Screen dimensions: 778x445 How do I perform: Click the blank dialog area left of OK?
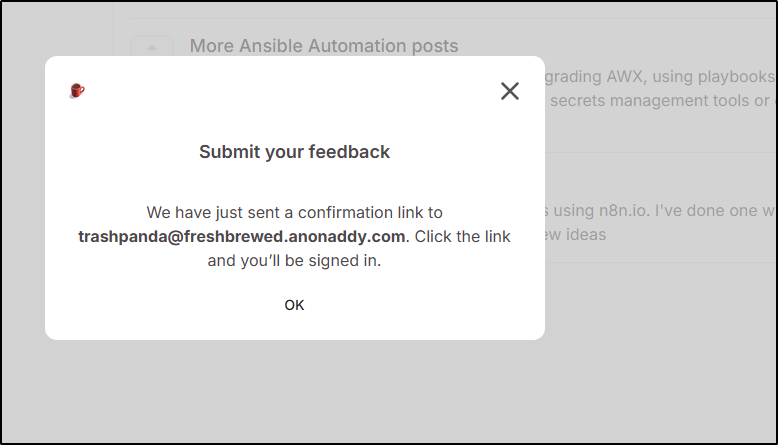150,305
